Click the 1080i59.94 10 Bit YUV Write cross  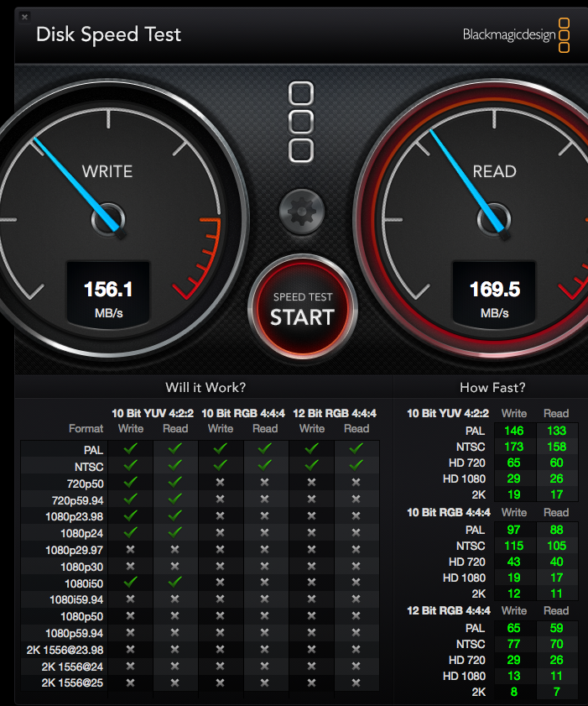tap(131, 599)
